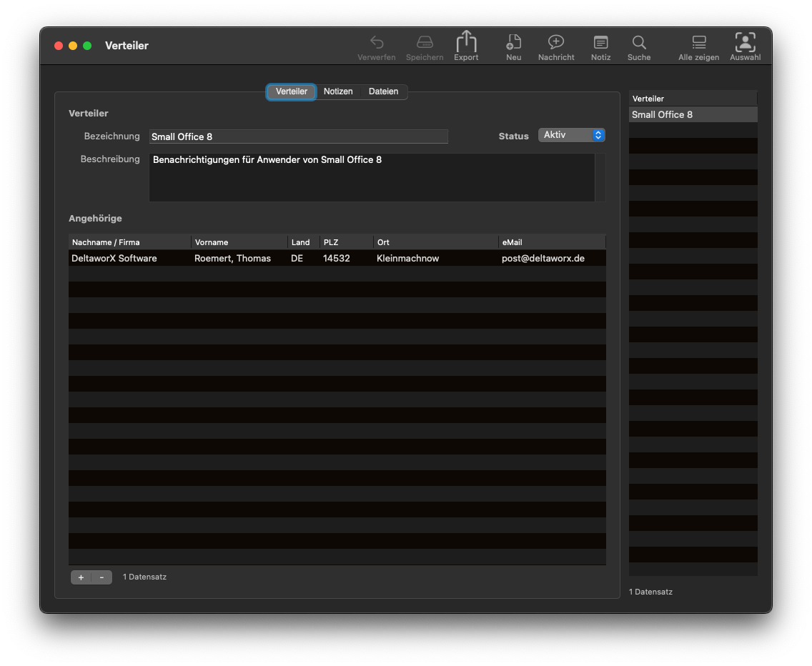Add a member with the plus button
Image resolution: width=812 pixels, height=666 pixels.
(x=81, y=577)
